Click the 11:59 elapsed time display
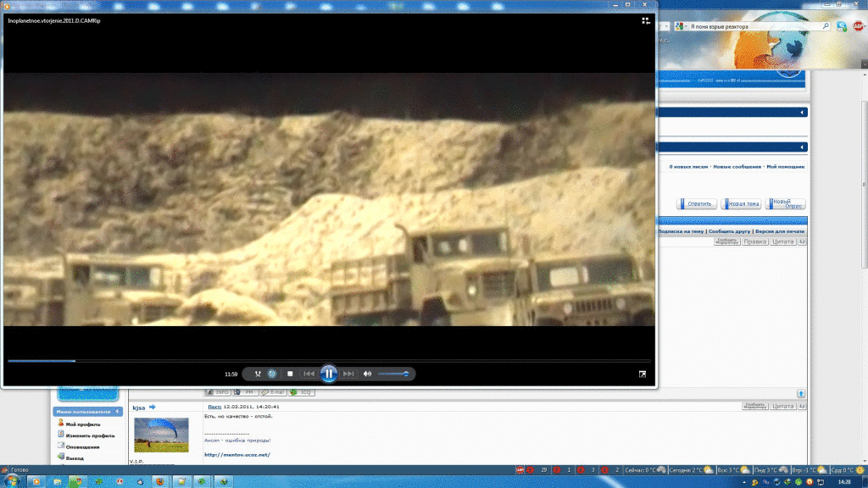Image resolution: width=868 pixels, height=488 pixels. (231, 374)
